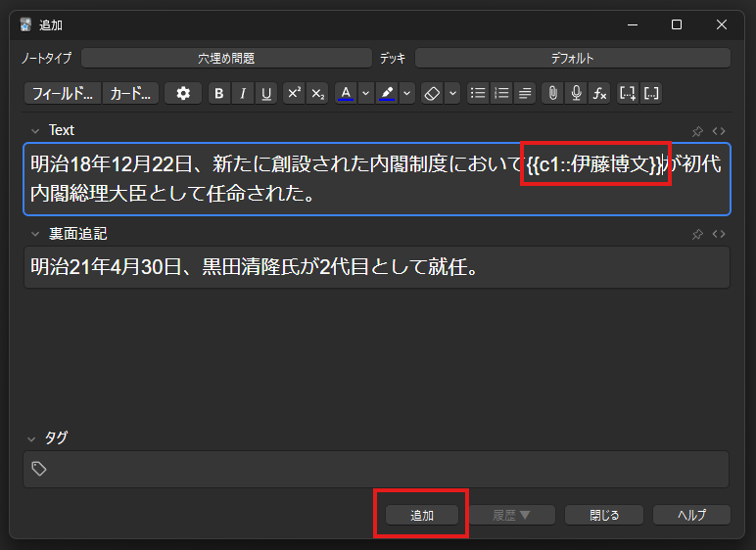Minimize the 追加 window
Screen dimensions: 756x550
point(633,24)
